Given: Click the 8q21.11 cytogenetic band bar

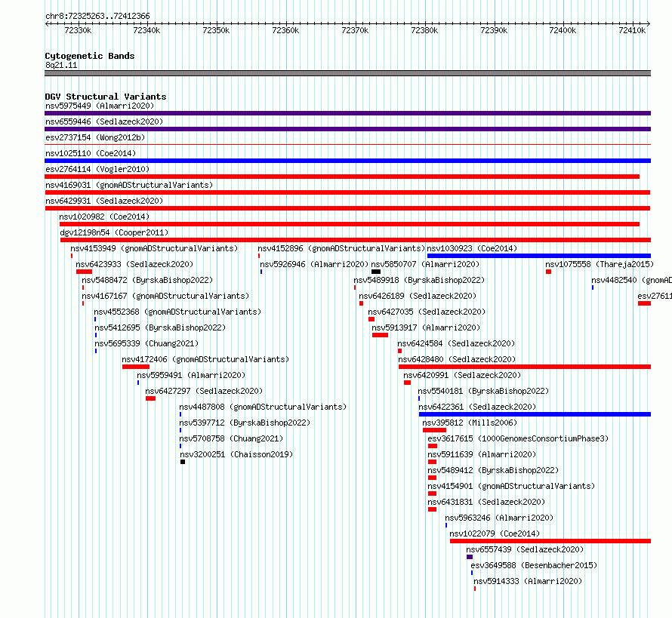Looking at the screenshot, I should click(x=347, y=73).
